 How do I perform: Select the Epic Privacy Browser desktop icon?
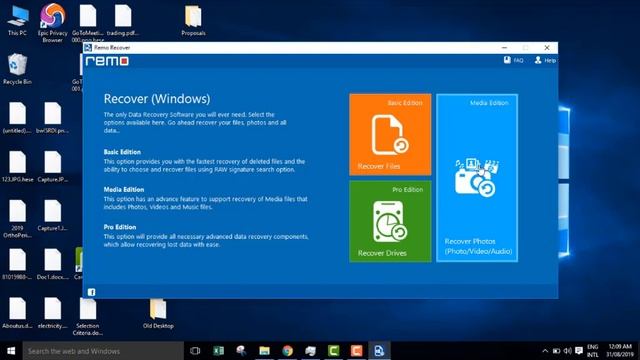click(53, 22)
